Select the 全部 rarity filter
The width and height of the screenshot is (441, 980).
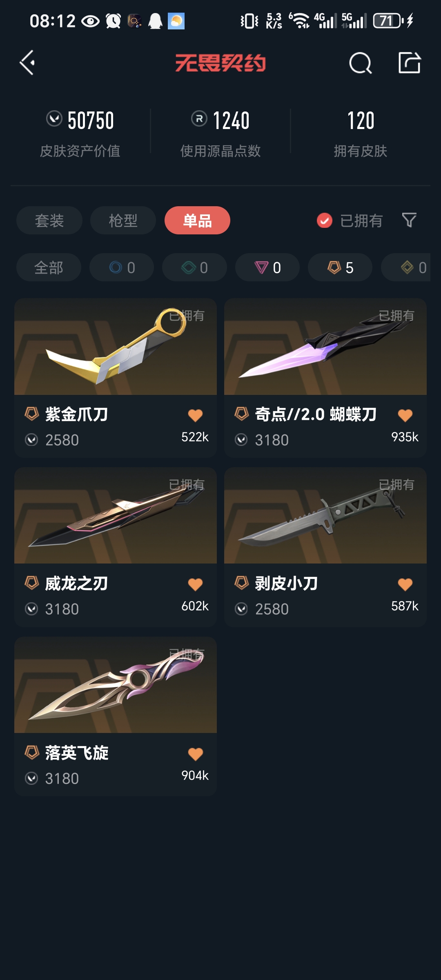[49, 267]
